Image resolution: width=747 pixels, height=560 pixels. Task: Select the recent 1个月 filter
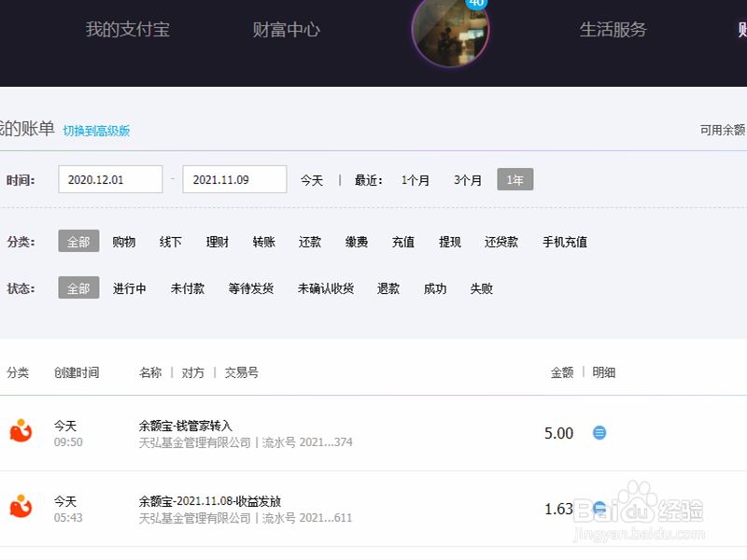pyautogui.click(x=415, y=180)
